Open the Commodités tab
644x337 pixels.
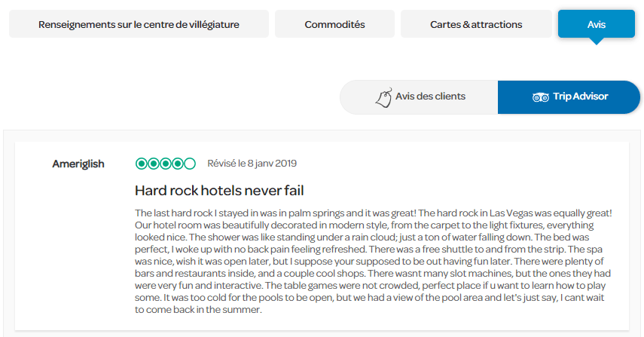click(x=334, y=24)
